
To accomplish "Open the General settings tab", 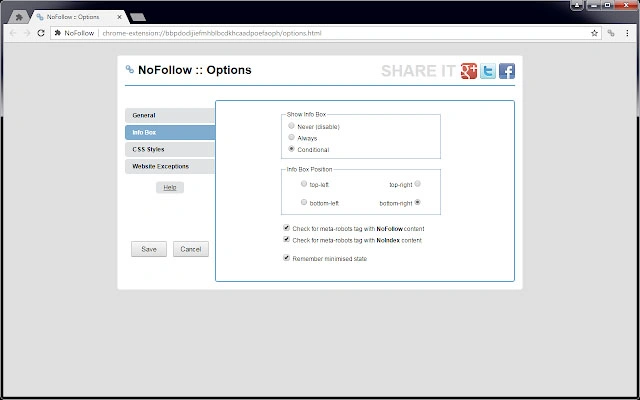I will 170,116.
